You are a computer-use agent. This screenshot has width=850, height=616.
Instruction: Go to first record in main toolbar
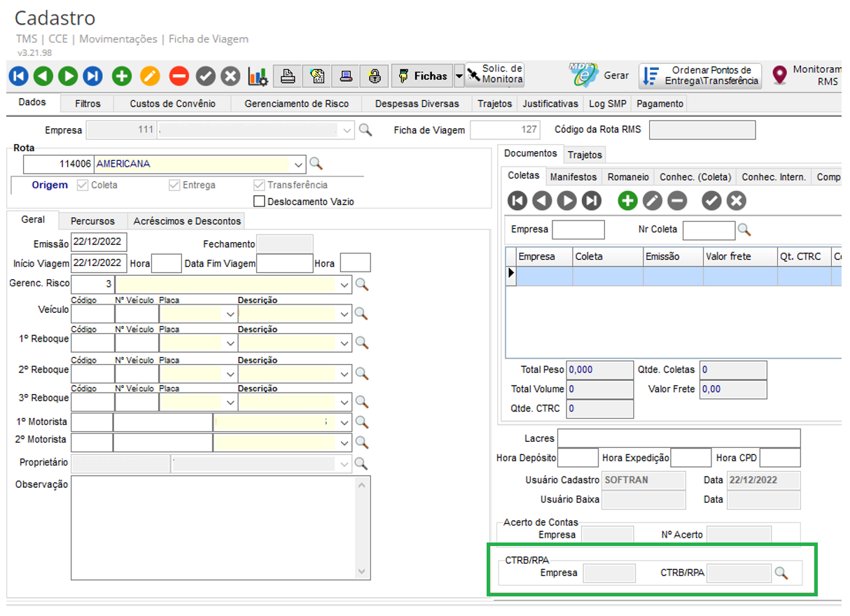pyautogui.click(x=18, y=76)
